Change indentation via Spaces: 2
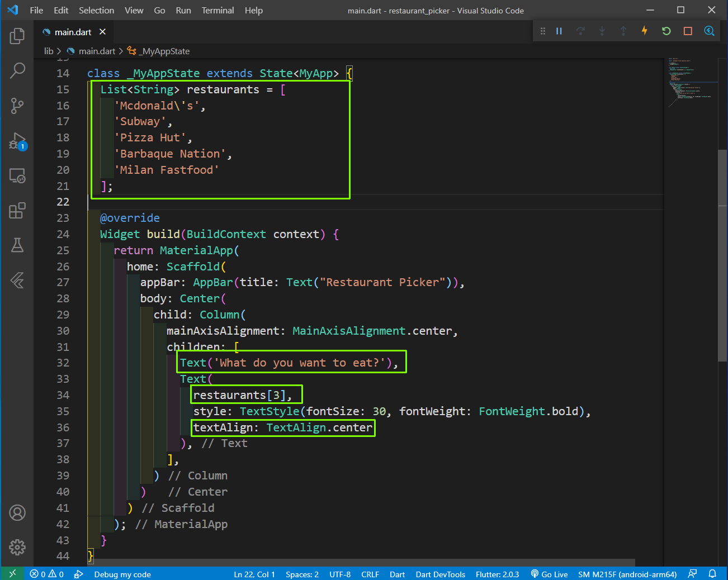728x580 pixels. coord(302,574)
